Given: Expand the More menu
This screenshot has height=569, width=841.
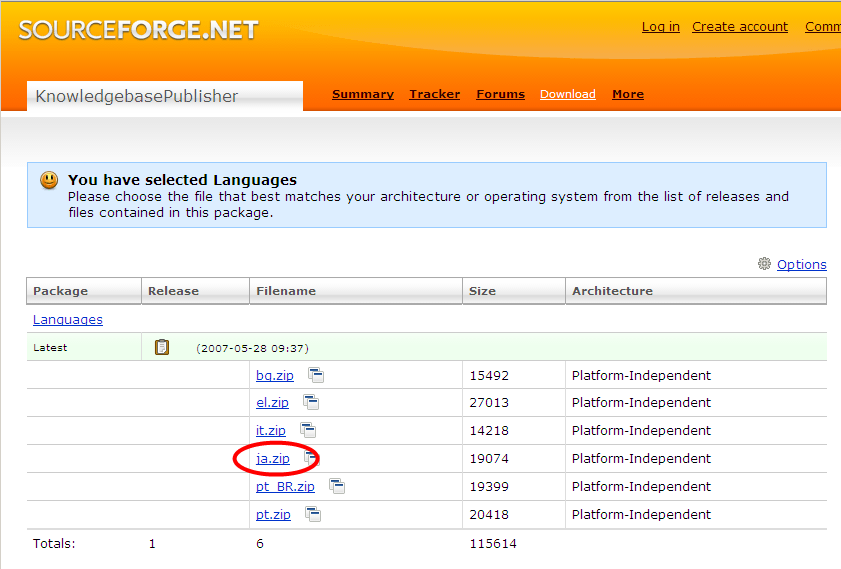Looking at the screenshot, I should point(627,94).
